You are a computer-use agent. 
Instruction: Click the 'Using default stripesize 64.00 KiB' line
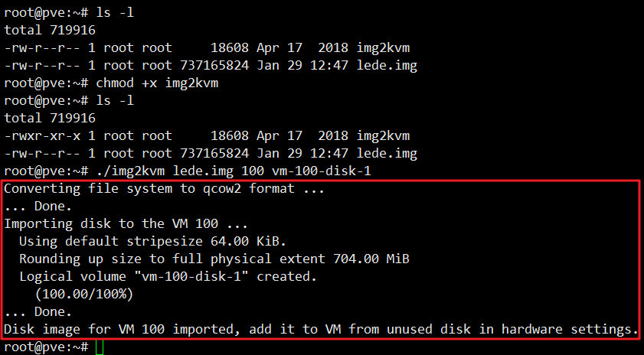click(152, 241)
